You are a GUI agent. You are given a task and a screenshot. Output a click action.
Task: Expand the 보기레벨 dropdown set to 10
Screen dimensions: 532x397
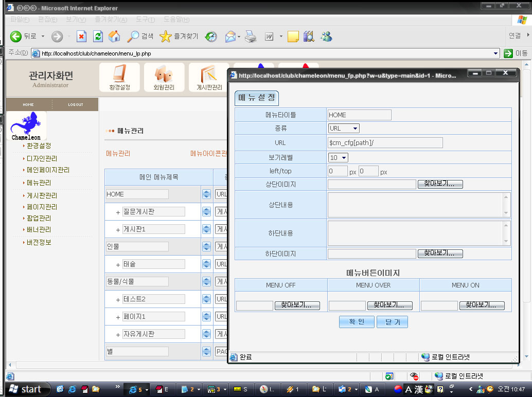[x=338, y=157]
